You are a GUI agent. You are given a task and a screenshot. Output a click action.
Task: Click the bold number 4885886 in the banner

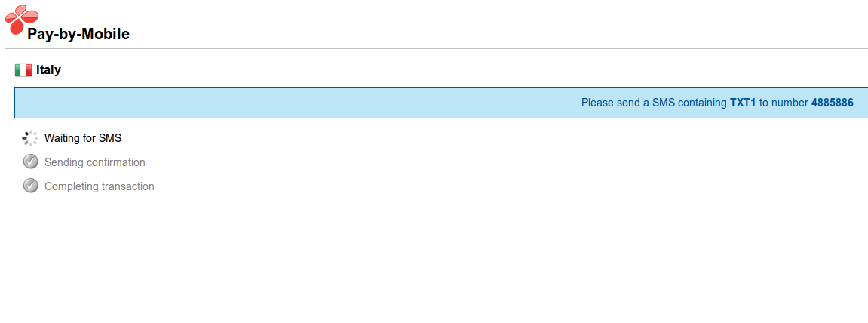(x=832, y=103)
